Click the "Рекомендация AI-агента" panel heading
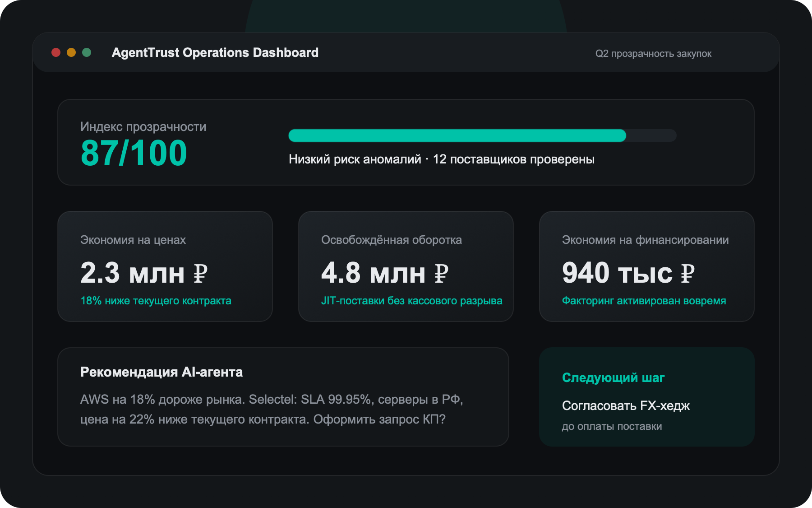 pyautogui.click(x=161, y=373)
